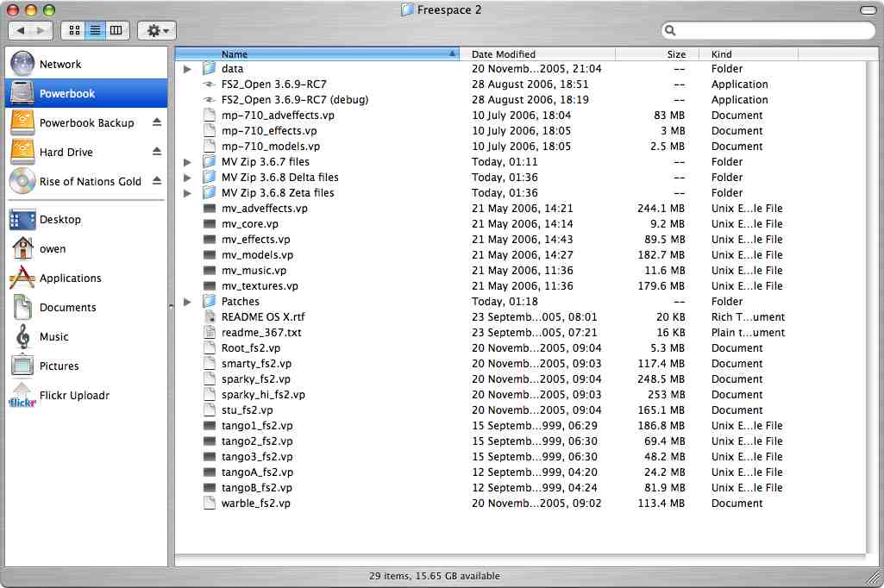Click the toolbar hide pill button
Screen dimensions: 884x588
pyautogui.click(x=868, y=10)
